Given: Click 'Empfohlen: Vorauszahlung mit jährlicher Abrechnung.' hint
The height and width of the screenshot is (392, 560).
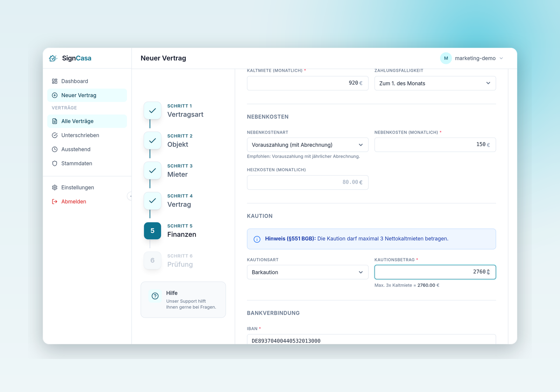Looking at the screenshot, I should (x=303, y=156).
